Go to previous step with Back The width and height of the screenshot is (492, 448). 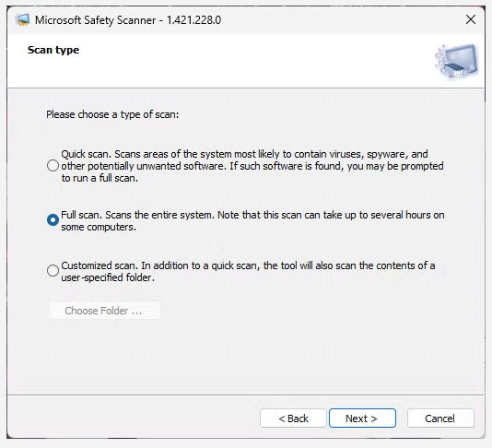293,419
